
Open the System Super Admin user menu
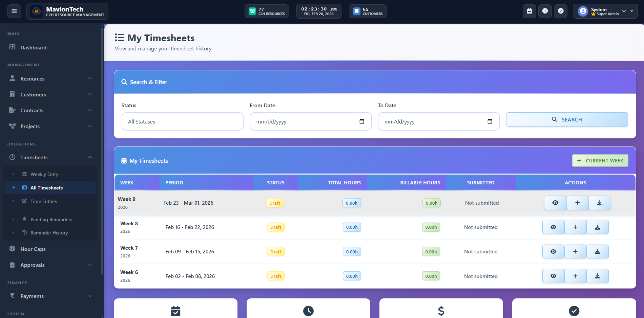605,11
